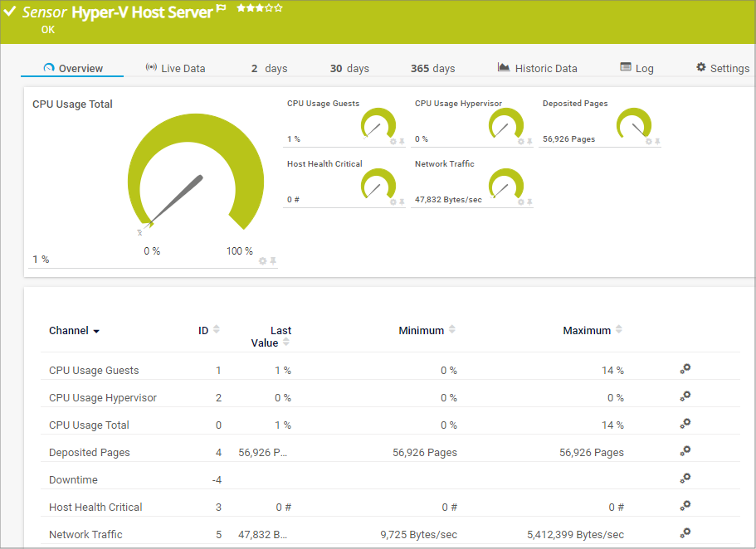
Task: Set priority with the star rating
Action: coord(259,8)
